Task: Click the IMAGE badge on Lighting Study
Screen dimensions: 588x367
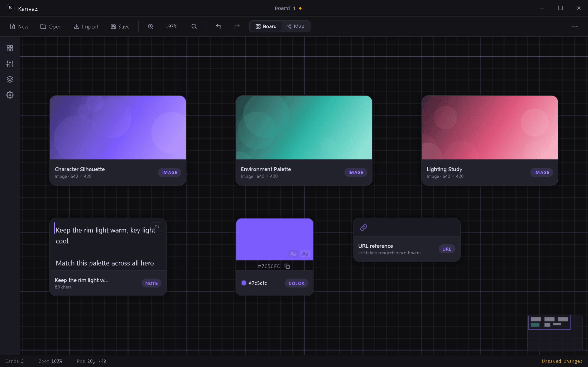Action: pos(541,172)
